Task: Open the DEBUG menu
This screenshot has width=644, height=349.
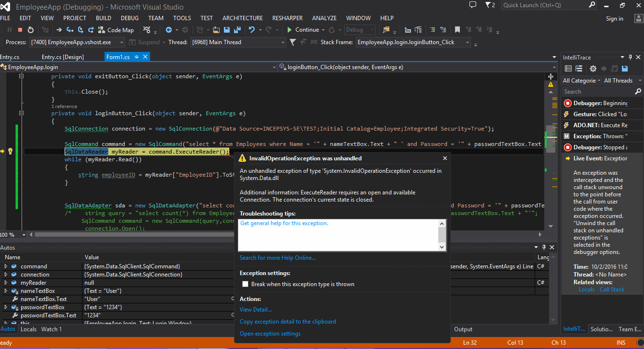Action: click(129, 18)
